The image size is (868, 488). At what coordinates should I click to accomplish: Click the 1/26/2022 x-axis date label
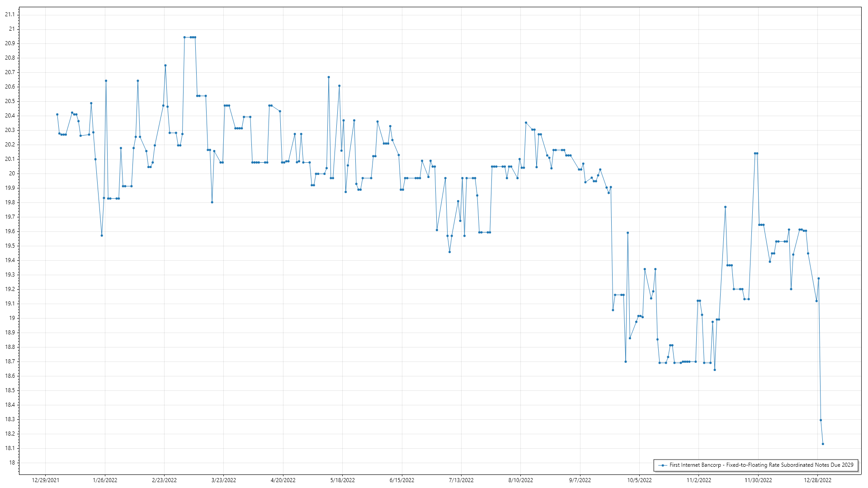[x=105, y=480]
